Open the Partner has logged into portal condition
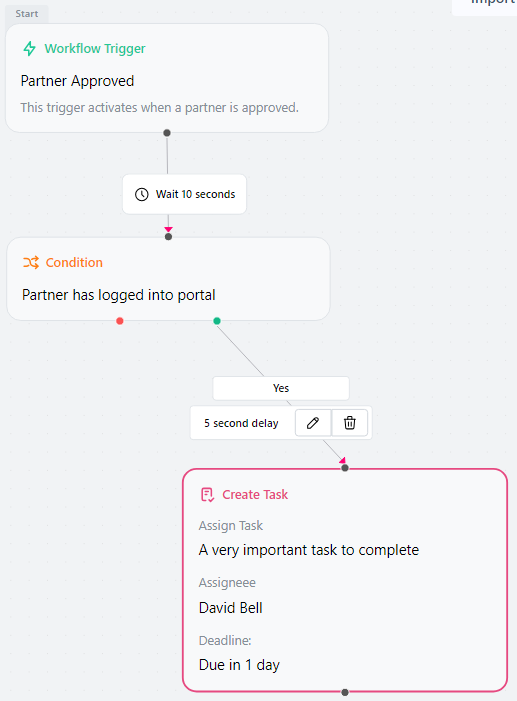This screenshot has height=701, width=517. pyautogui.click(x=168, y=279)
